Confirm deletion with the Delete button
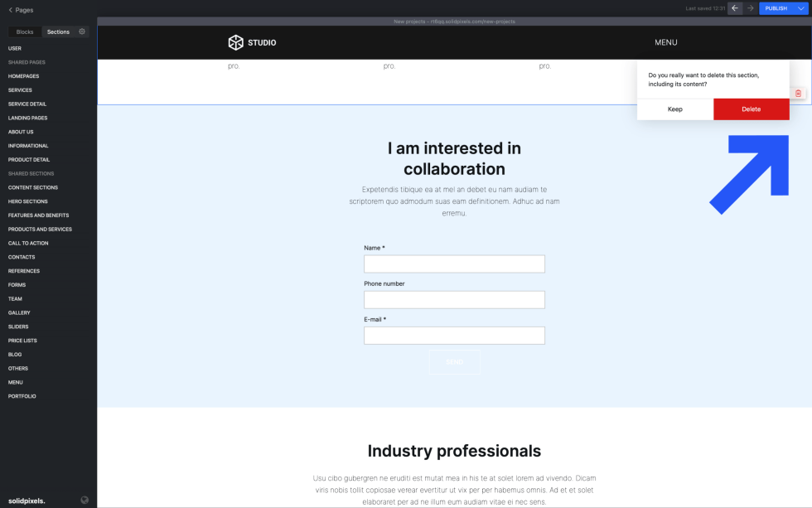Viewport: 812px width, 508px height. 751,109
